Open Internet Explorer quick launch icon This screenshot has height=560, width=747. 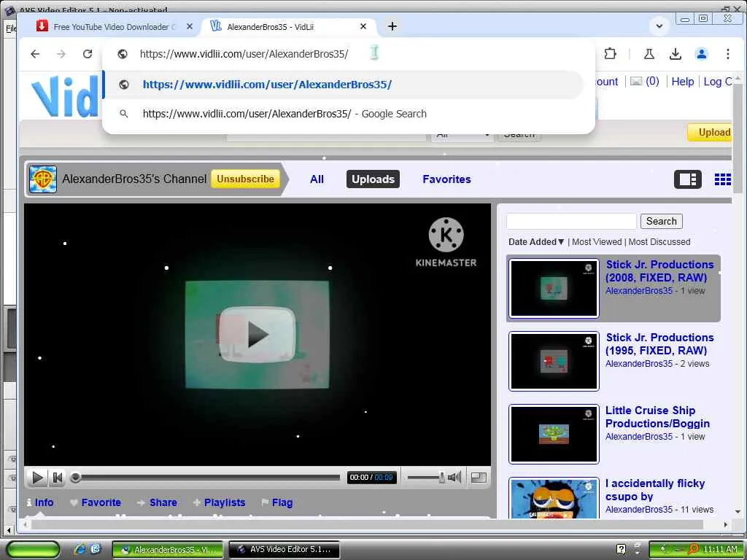coord(80,549)
